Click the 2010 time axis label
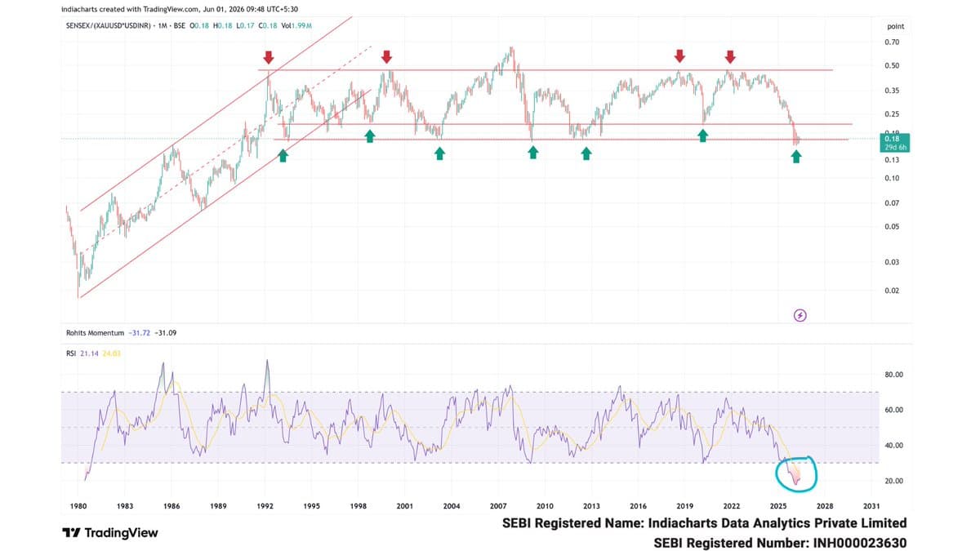This screenshot has width=980, height=551. [545, 506]
